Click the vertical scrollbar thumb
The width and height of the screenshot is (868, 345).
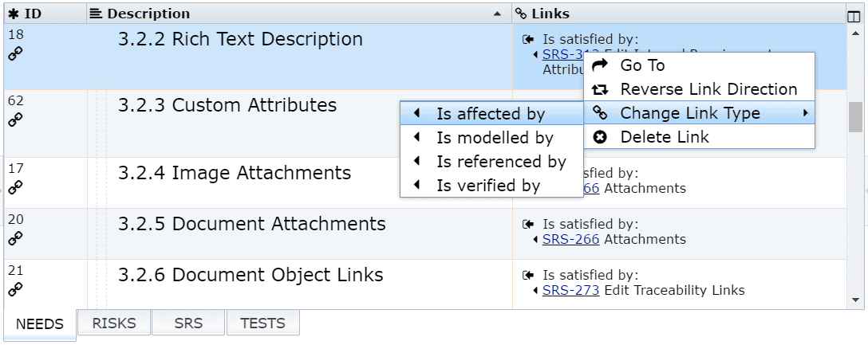click(855, 116)
